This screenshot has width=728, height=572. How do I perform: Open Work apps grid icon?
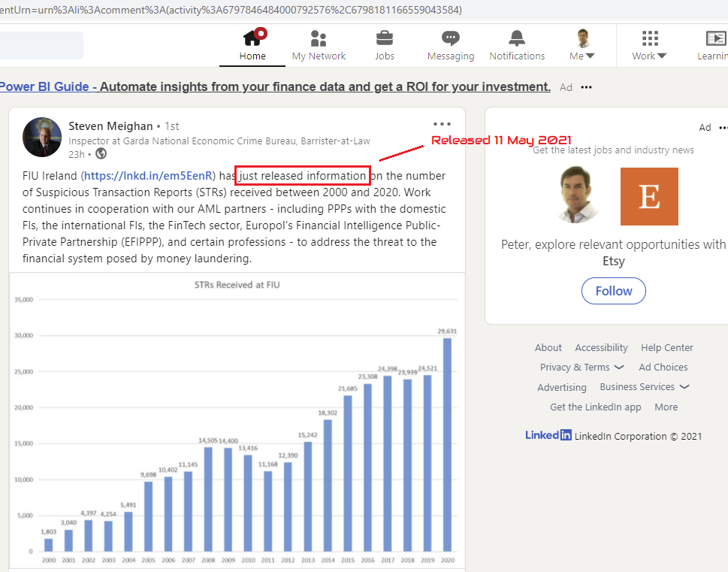tap(650, 38)
